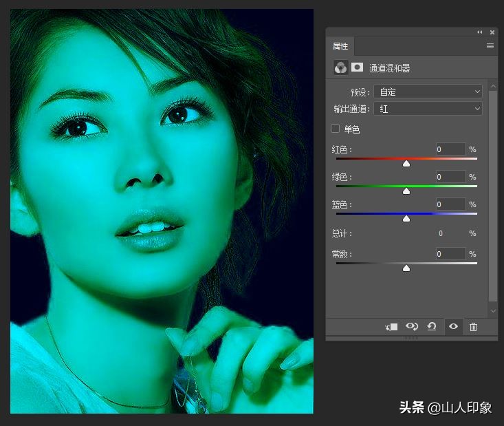
Task: Click the panel scrollbar up arrow
Action: click(x=493, y=86)
